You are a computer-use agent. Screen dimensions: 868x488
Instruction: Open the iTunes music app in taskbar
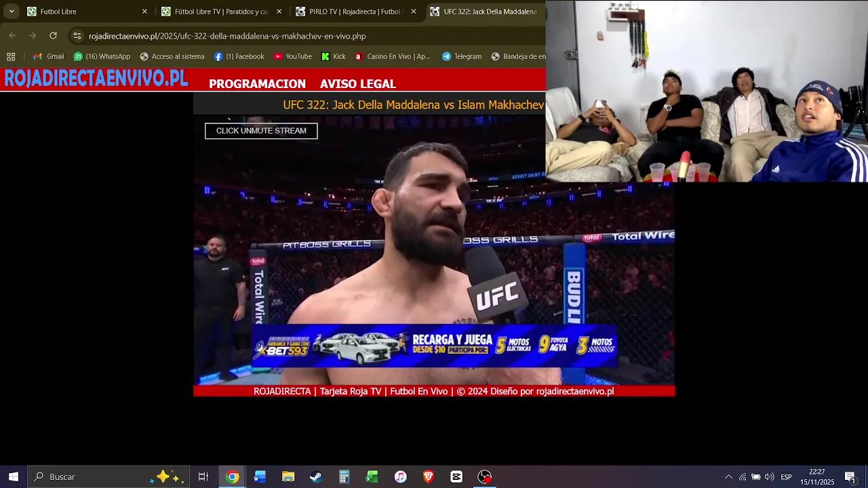(x=400, y=476)
